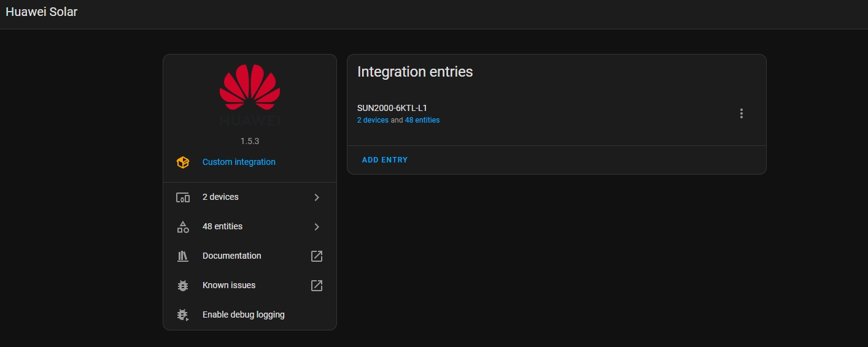The width and height of the screenshot is (868, 347).
Task: Click the devices icon in the left card
Action: coord(183,197)
